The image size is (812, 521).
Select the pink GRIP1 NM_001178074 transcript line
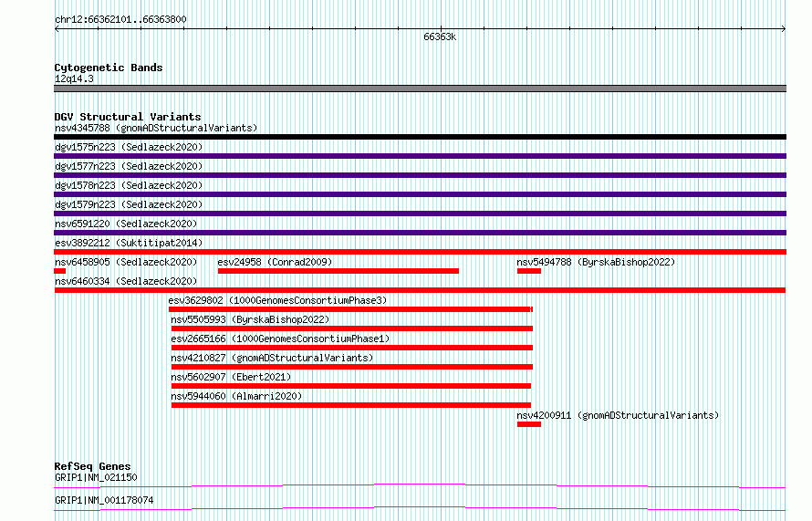pyautogui.click(x=420, y=508)
